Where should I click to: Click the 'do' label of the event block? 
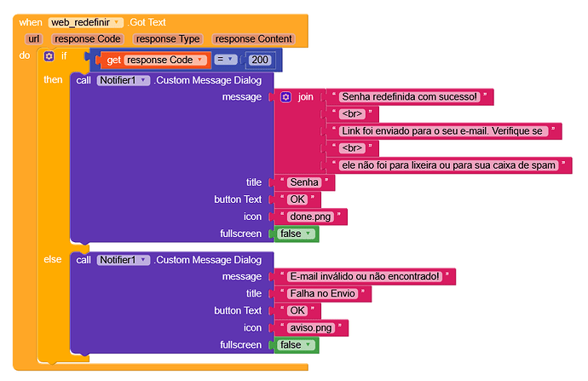click(25, 55)
